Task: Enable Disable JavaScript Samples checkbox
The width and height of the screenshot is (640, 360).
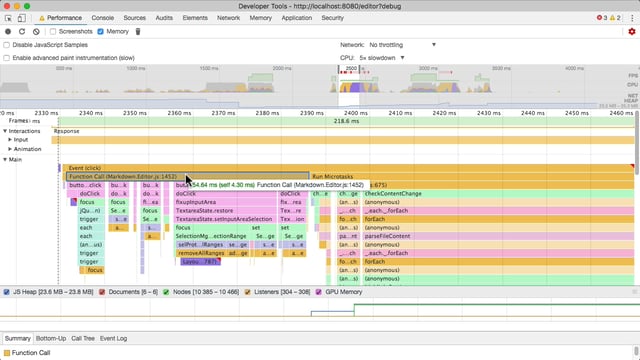Action: point(7,45)
